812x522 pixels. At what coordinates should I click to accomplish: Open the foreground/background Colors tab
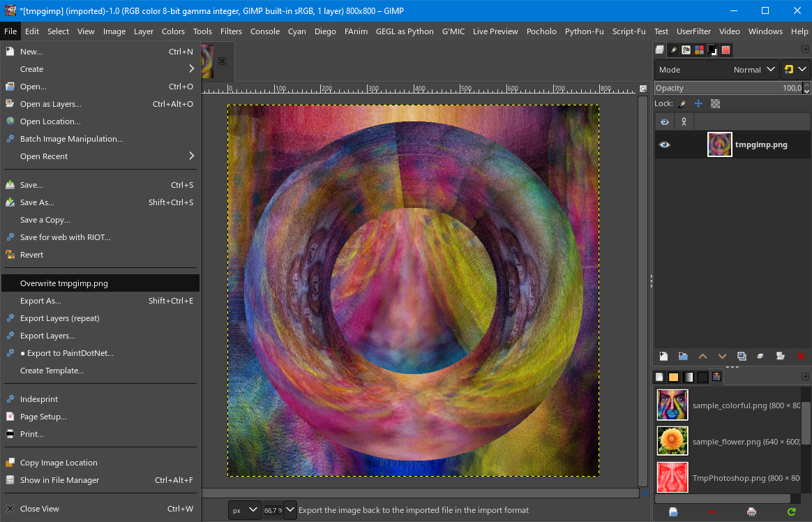(712, 50)
